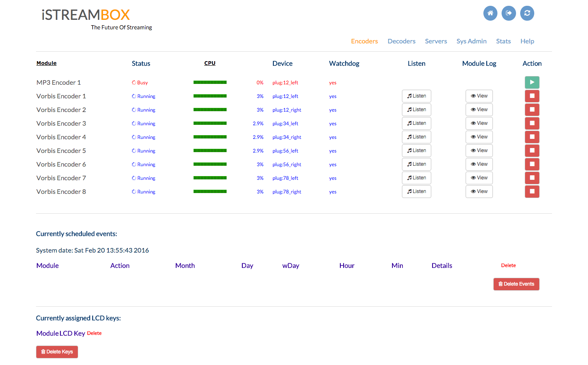This screenshot has height=365, width=588.
Task: View the module log for Vorbis Encoder 7
Action: [479, 178]
